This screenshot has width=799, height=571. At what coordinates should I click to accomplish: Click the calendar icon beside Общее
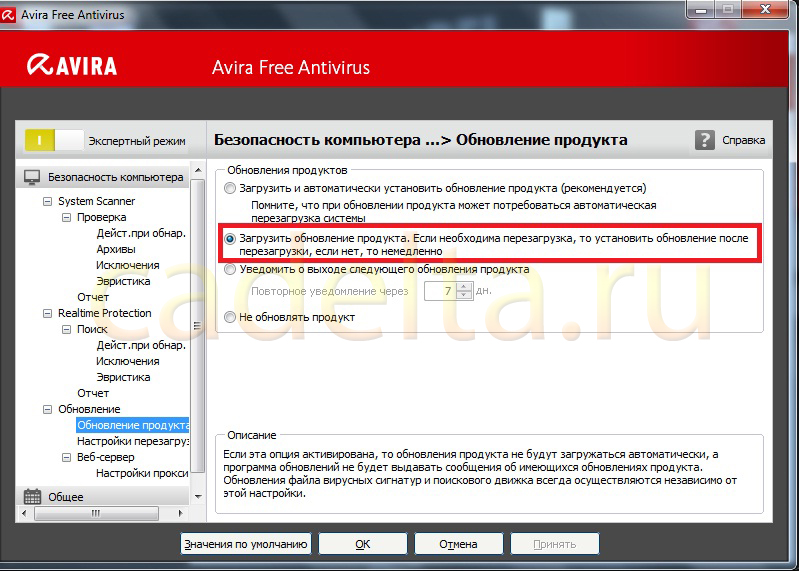tap(32, 497)
